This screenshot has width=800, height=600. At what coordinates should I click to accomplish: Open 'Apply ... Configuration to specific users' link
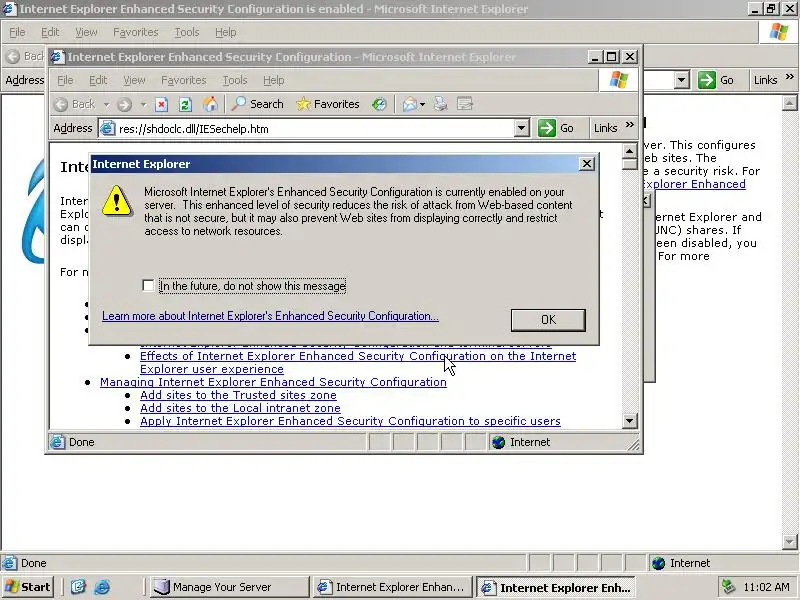(x=350, y=421)
